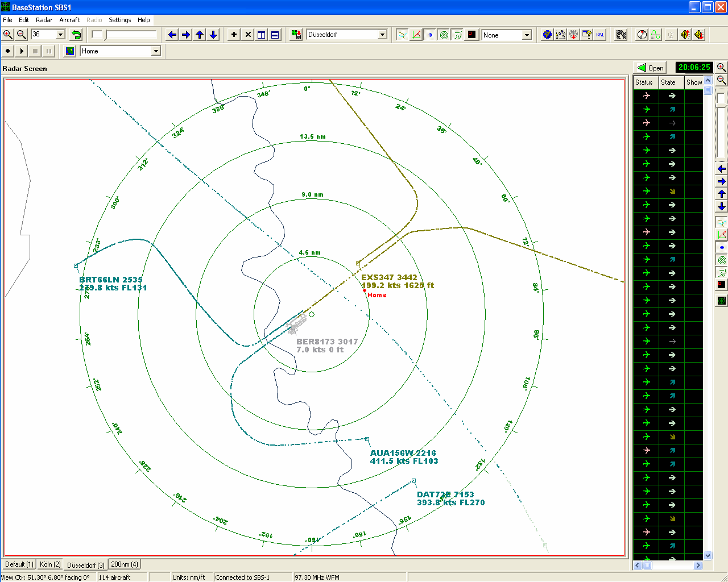The height and width of the screenshot is (582, 728).
Task: Pan radar down with blue arrow on main toolbar
Action: 213,35
